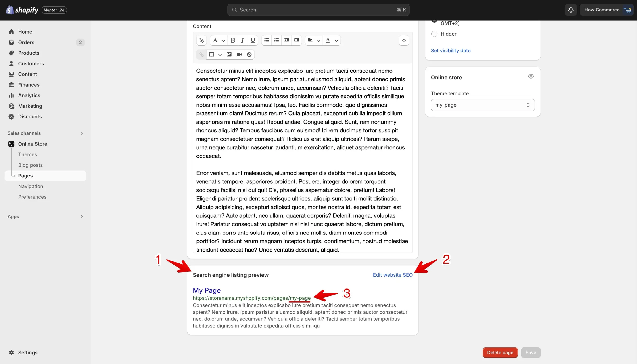Insert an image into content

tap(229, 55)
